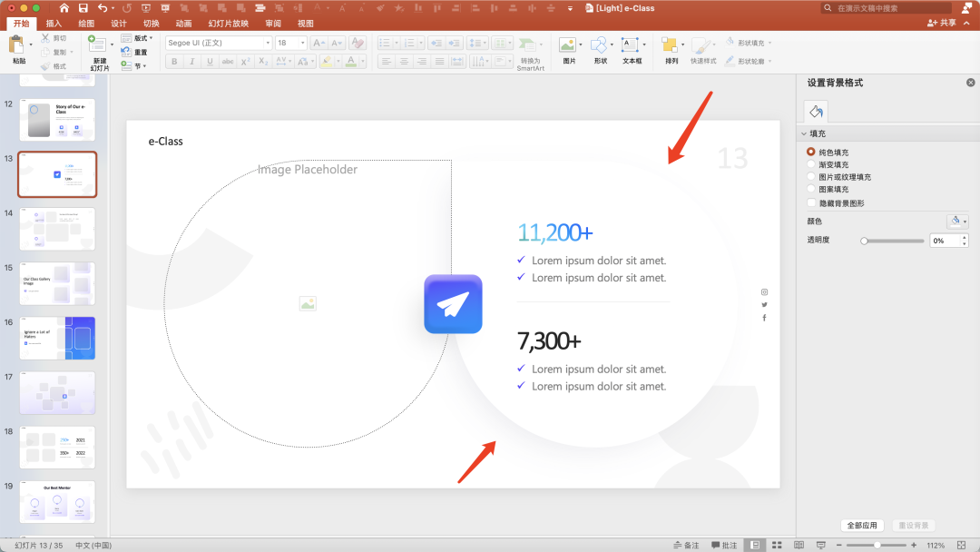Close the 设置背景格式 pane
980x552 pixels.
coord(970,83)
